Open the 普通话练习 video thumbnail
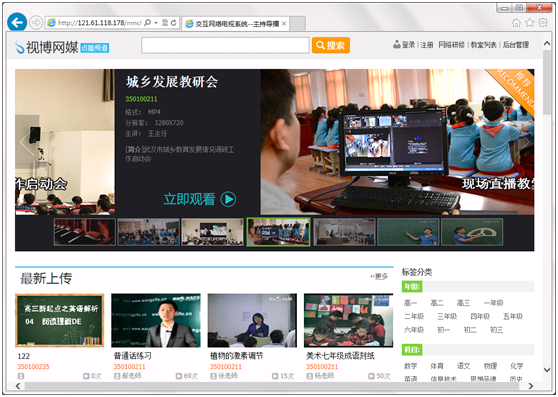Screen dimensions: 558x397 click(x=156, y=320)
